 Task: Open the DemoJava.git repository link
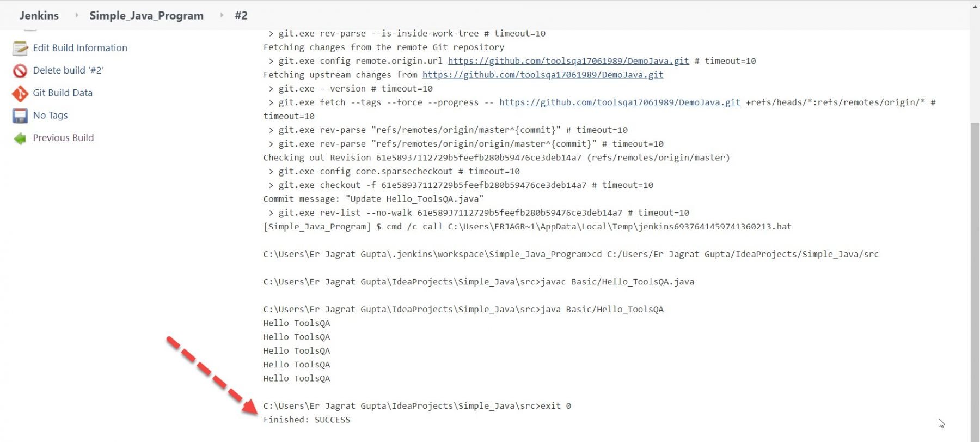pyautogui.click(x=567, y=61)
